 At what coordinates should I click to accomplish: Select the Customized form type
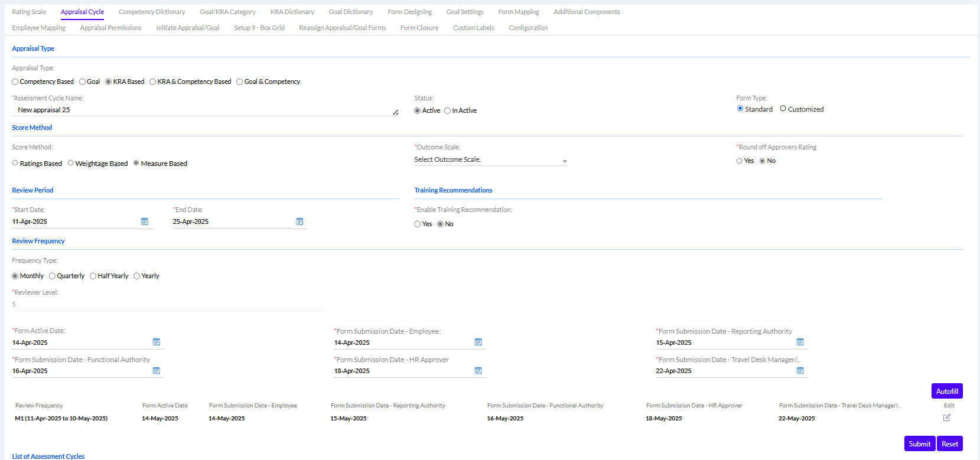(x=783, y=109)
